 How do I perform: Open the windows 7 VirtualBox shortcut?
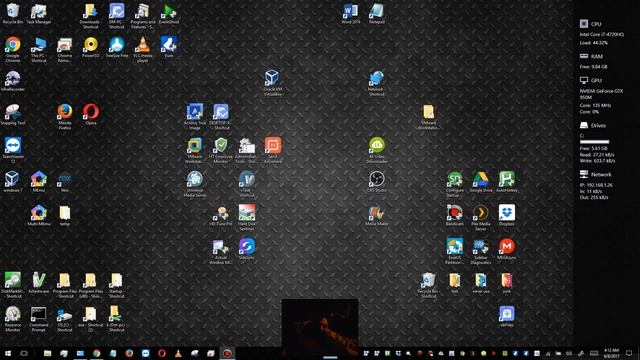tap(13, 182)
